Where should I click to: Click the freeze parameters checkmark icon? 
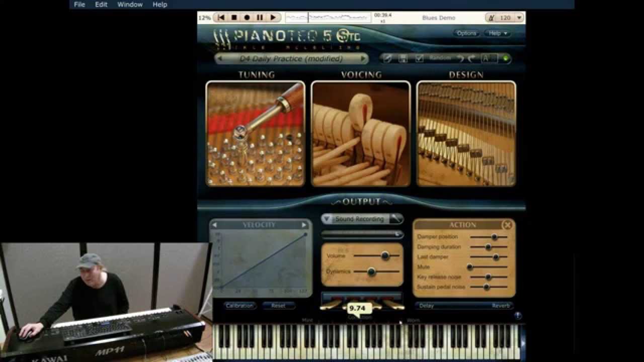point(419,59)
